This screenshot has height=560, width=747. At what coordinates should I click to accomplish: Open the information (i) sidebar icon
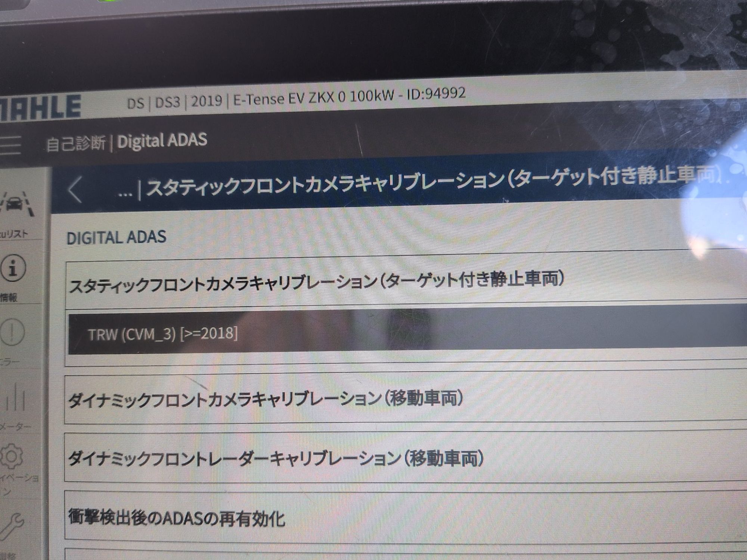click(x=13, y=268)
